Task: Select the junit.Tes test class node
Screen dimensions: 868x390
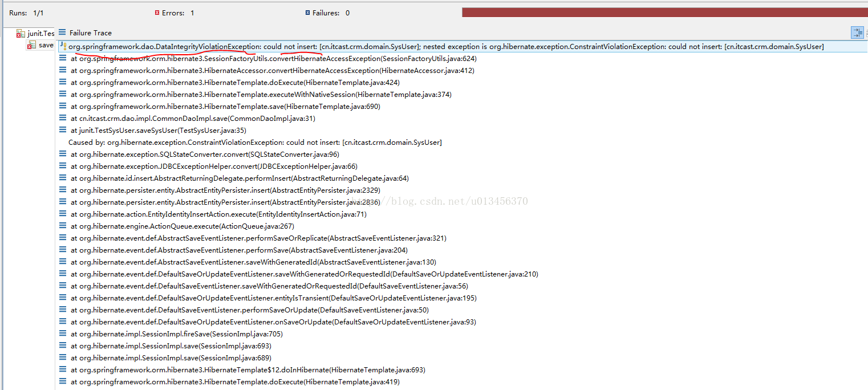Action: pos(36,34)
